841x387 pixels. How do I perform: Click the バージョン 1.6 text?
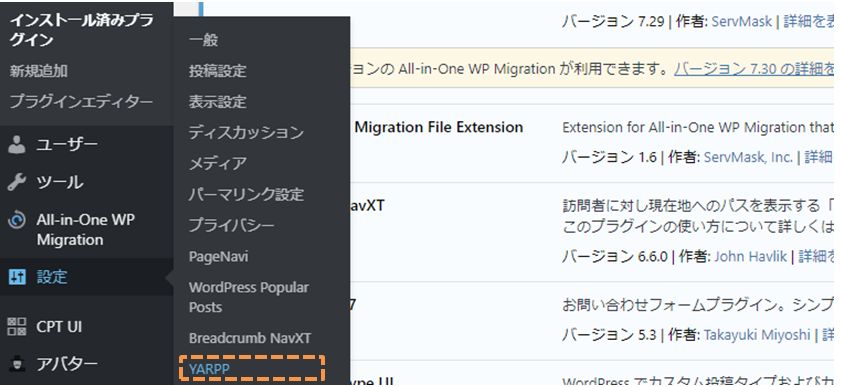[x=609, y=157]
